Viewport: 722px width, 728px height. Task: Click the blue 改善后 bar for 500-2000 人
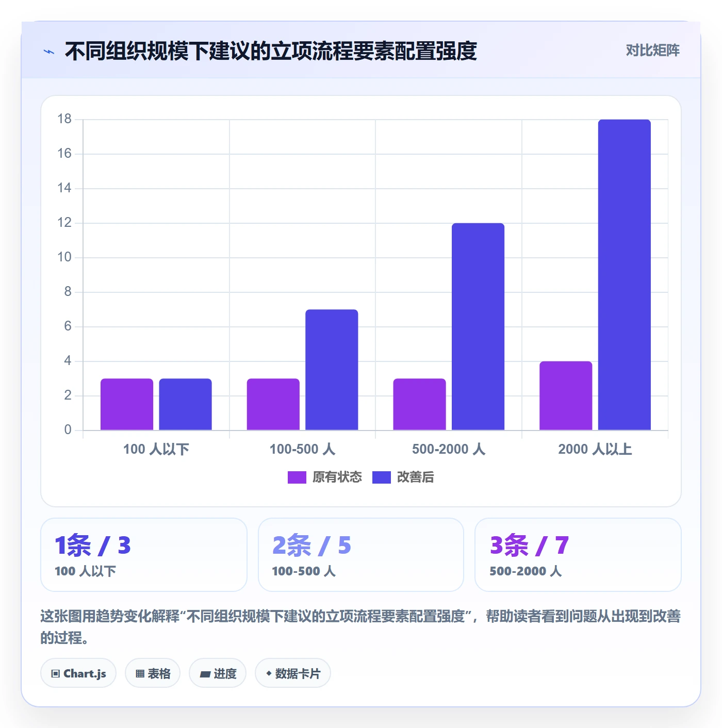(478, 326)
